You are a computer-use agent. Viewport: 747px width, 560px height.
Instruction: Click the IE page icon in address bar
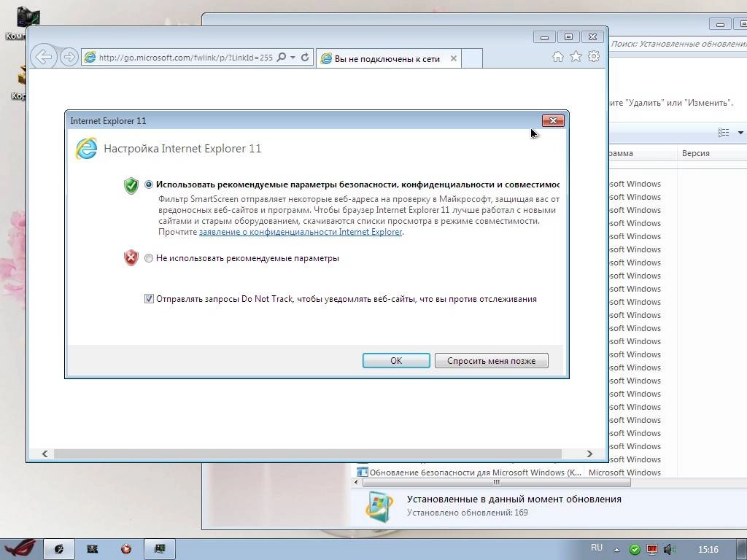(90, 58)
